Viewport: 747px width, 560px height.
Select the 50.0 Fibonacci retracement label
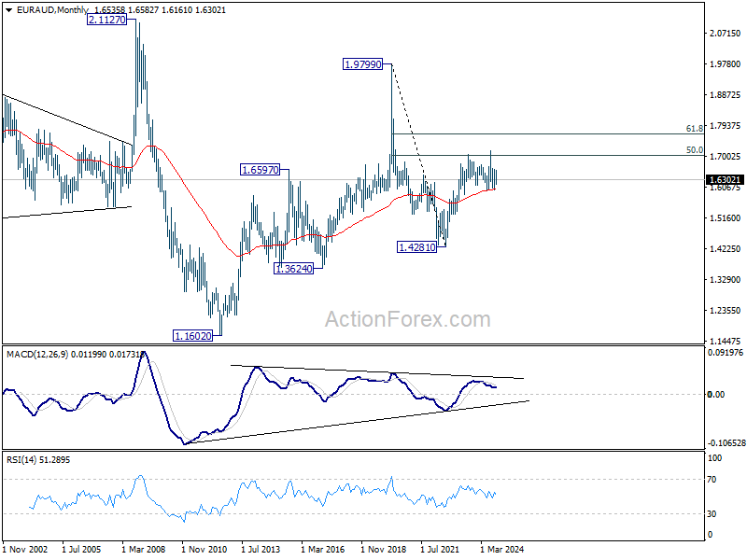click(x=694, y=150)
